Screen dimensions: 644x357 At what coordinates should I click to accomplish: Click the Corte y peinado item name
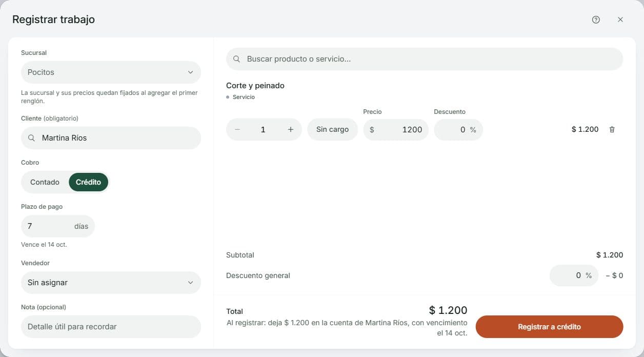pyautogui.click(x=255, y=86)
